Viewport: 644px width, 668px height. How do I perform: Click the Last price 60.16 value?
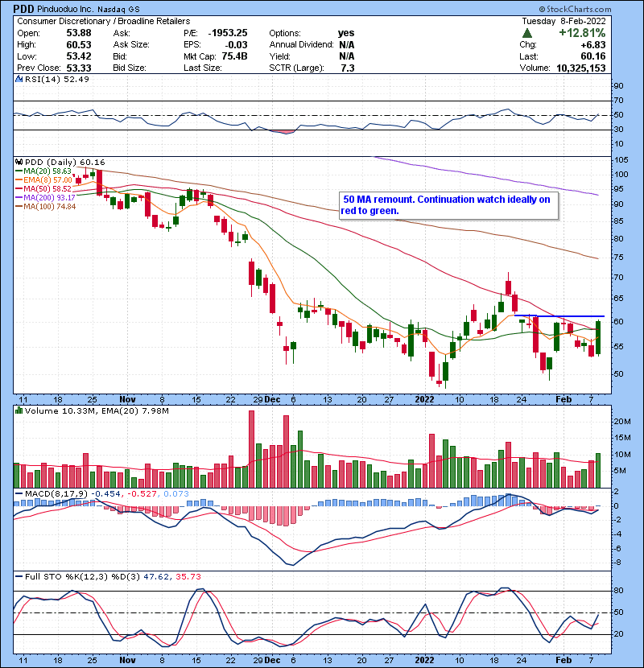(x=593, y=56)
